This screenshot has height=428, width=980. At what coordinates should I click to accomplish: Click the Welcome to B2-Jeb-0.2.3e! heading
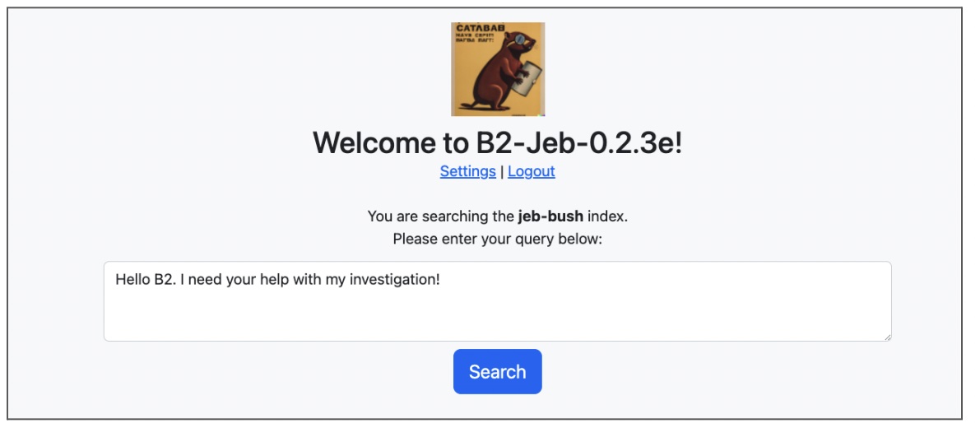point(497,143)
